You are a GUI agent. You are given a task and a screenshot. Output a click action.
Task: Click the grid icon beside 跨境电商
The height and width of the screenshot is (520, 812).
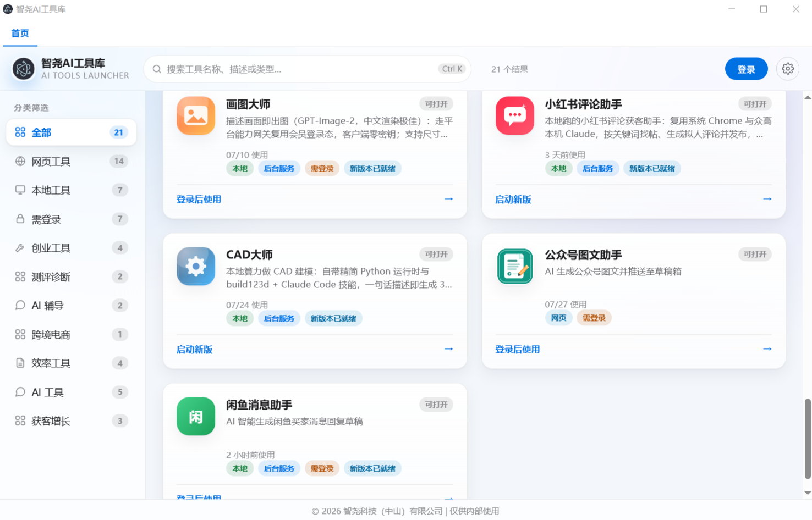[x=20, y=334]
